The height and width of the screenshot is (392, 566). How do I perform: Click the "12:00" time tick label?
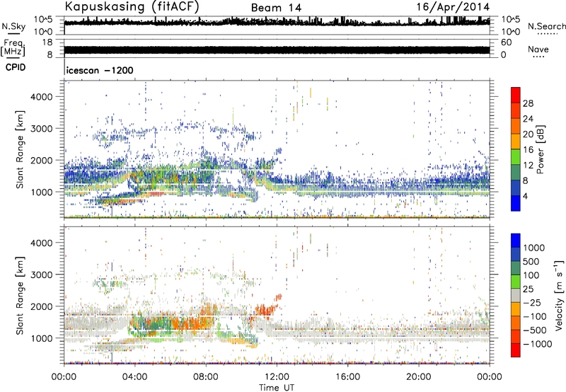pyautogui.click(x=277, y=377)
